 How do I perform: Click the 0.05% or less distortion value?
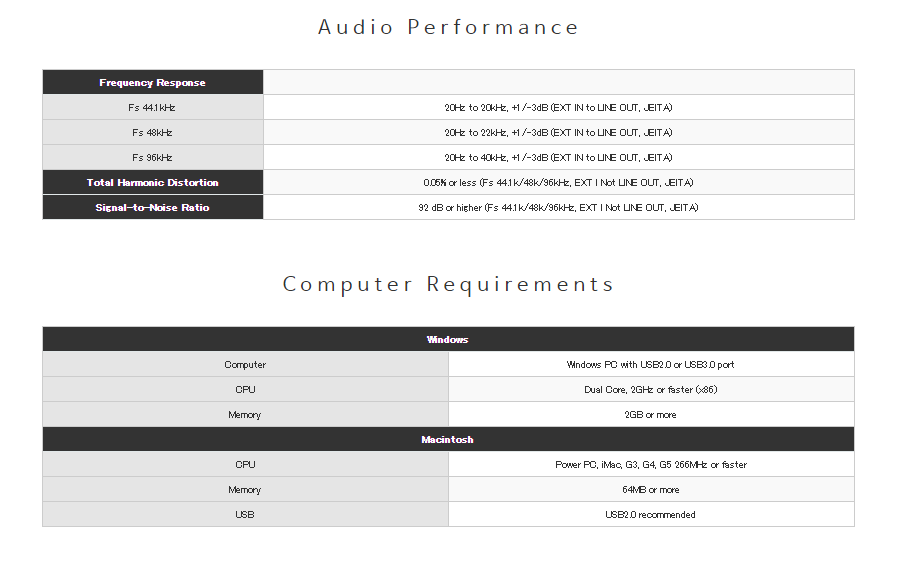tap(558, 183)
